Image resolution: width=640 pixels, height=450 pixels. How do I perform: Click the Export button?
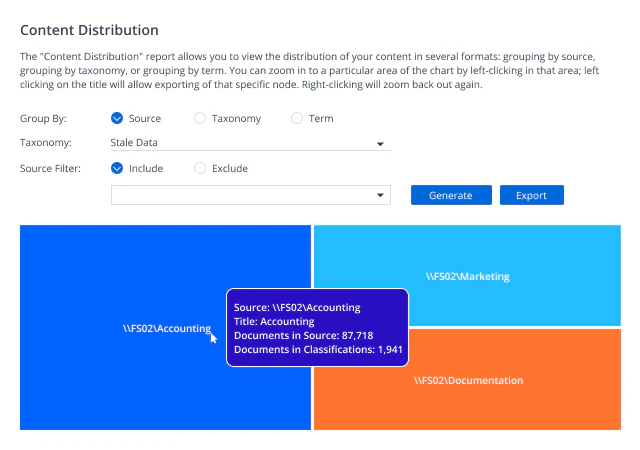click(x=531, y=195)
